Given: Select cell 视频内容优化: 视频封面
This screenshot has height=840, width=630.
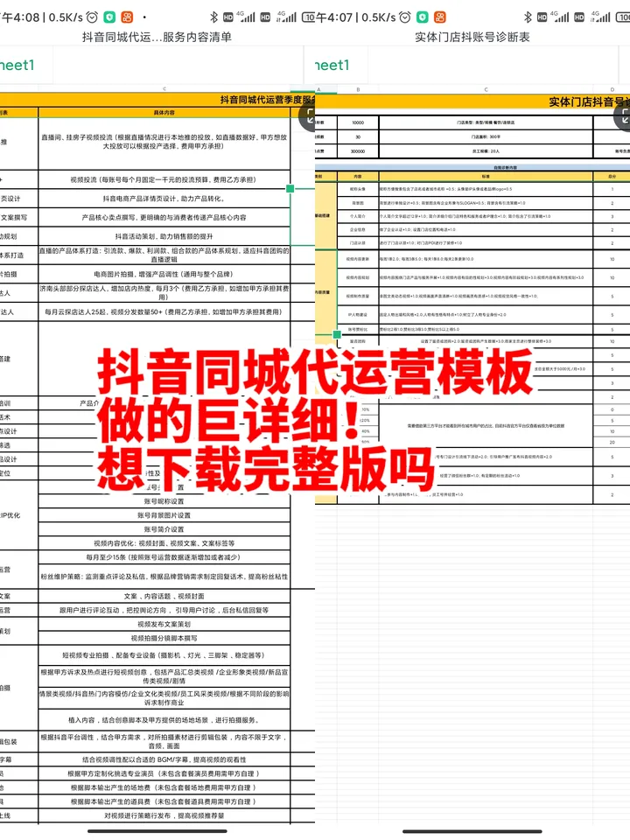Looking at the screenshot, I should 164,542.
